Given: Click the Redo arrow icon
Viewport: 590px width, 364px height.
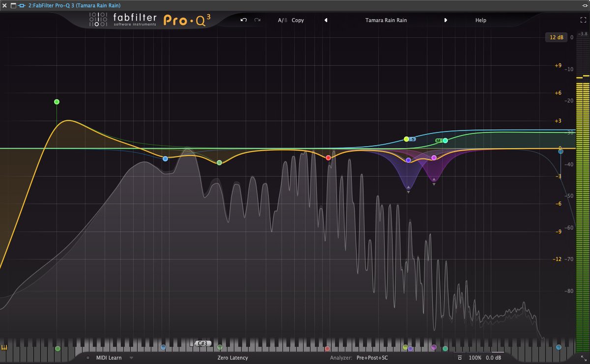Looking at the screenshot, I should click(x=258, y=20).
